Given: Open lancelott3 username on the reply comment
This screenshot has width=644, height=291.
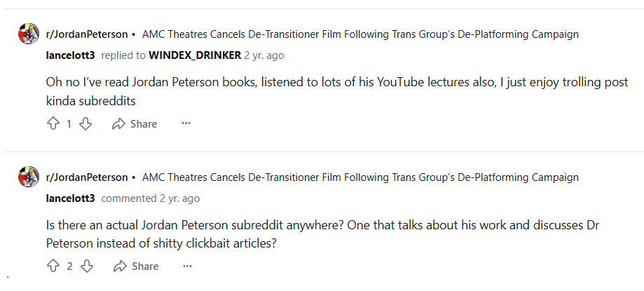Looking at the screenshot, I should [x=70, y=55].
